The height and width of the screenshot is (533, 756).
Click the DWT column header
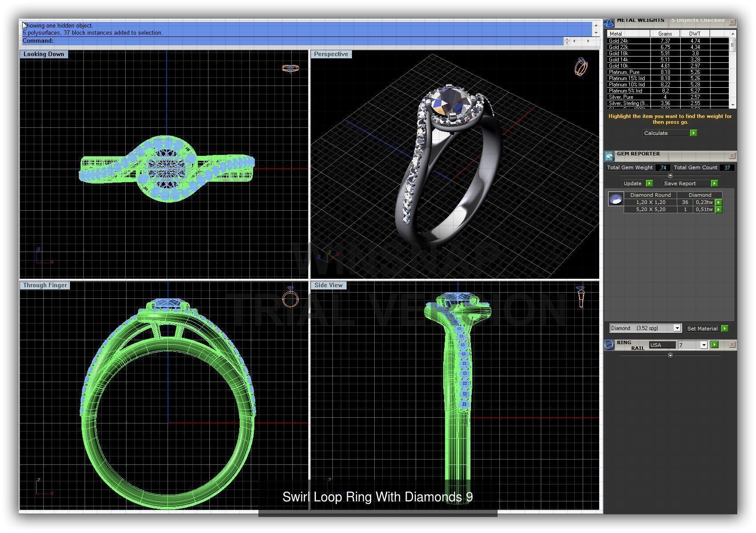pyautogui.click(x=695, y=34)
